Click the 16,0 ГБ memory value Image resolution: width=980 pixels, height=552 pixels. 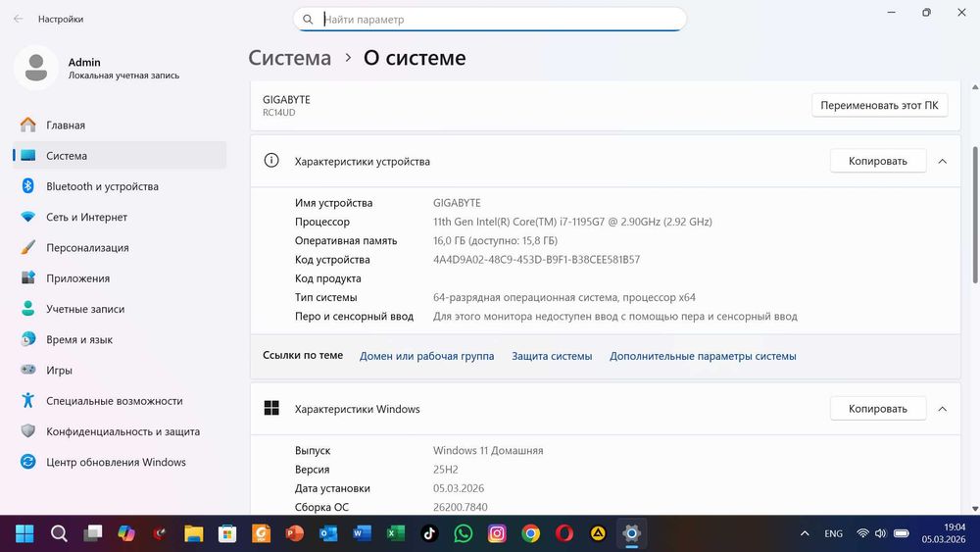pos(495,240)
